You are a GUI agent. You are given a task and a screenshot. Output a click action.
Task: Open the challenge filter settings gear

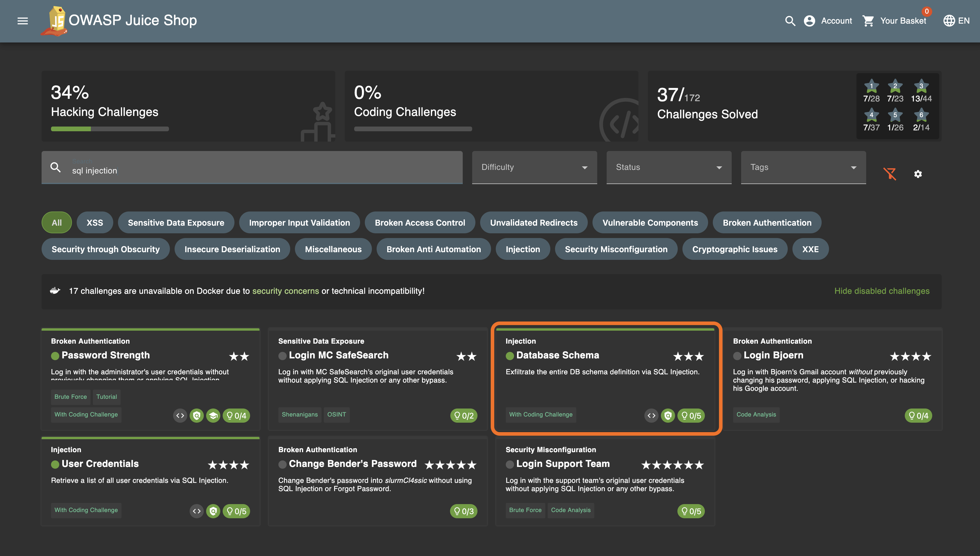[x=918, y=174]
